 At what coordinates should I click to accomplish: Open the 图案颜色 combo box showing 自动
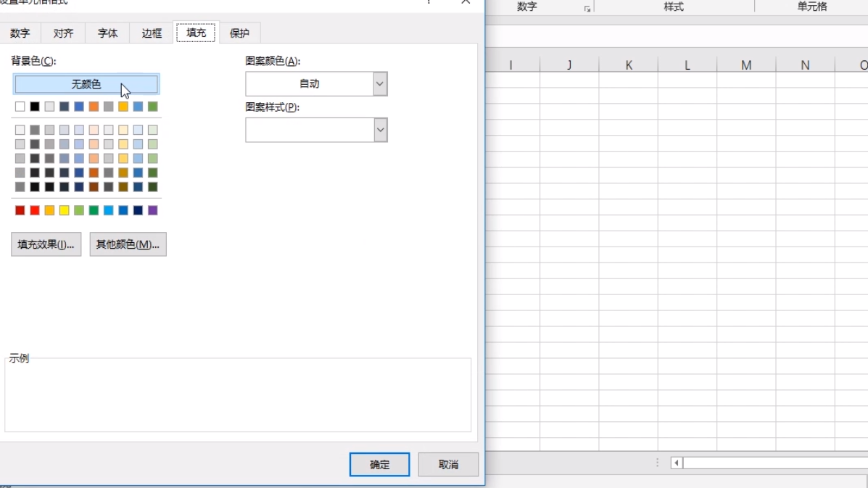[x=310, y=84]
